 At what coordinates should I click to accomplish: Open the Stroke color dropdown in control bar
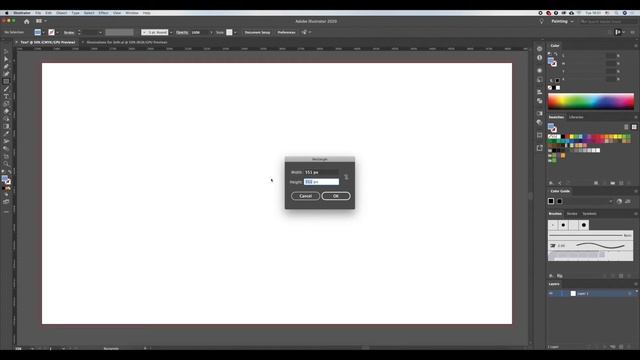pos(57,32)
